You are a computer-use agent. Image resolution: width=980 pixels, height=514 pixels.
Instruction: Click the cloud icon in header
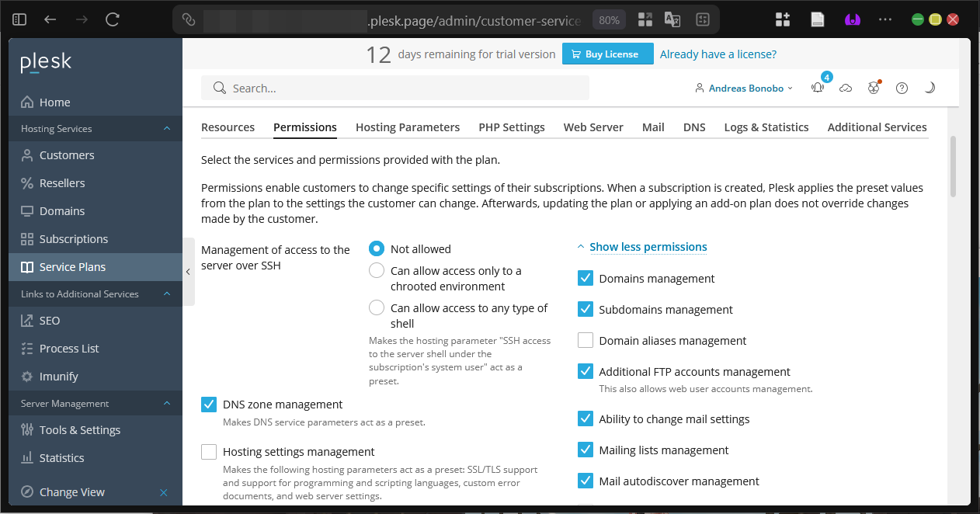[846, 89]
